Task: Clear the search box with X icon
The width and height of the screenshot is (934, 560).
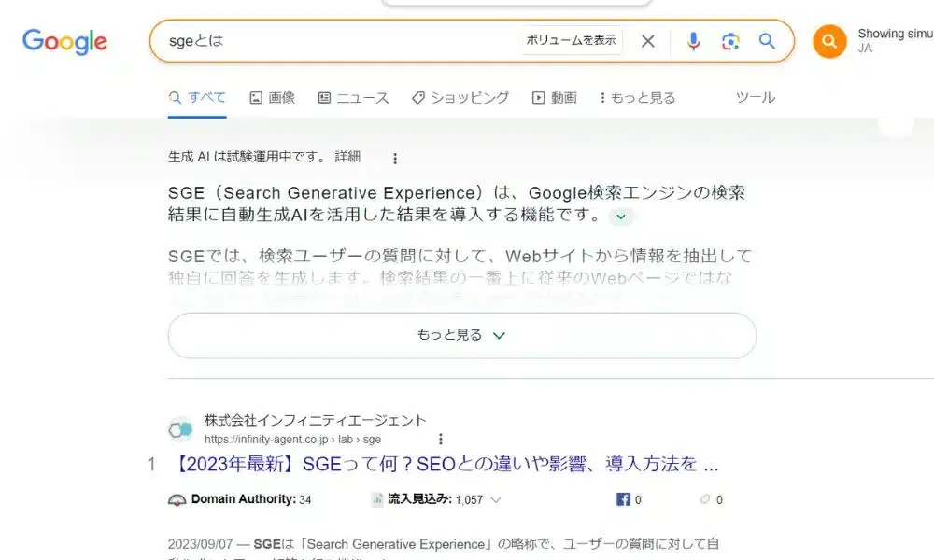Action: 647,41
